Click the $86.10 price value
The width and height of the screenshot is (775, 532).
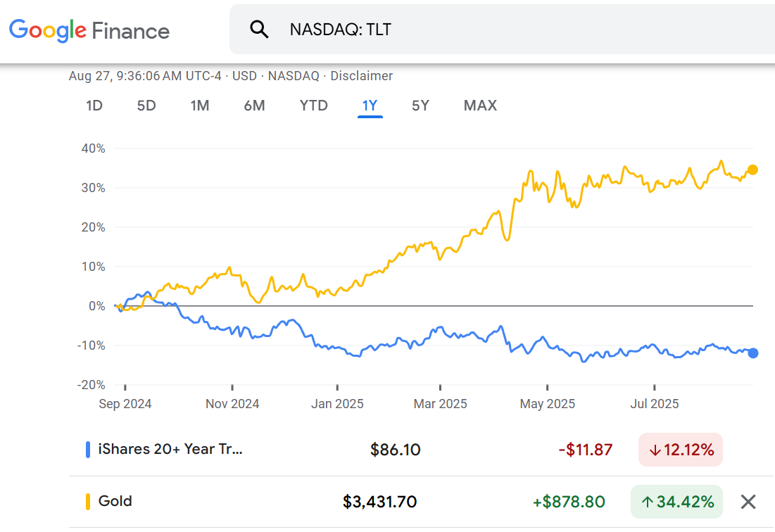(x=396, y=450)
